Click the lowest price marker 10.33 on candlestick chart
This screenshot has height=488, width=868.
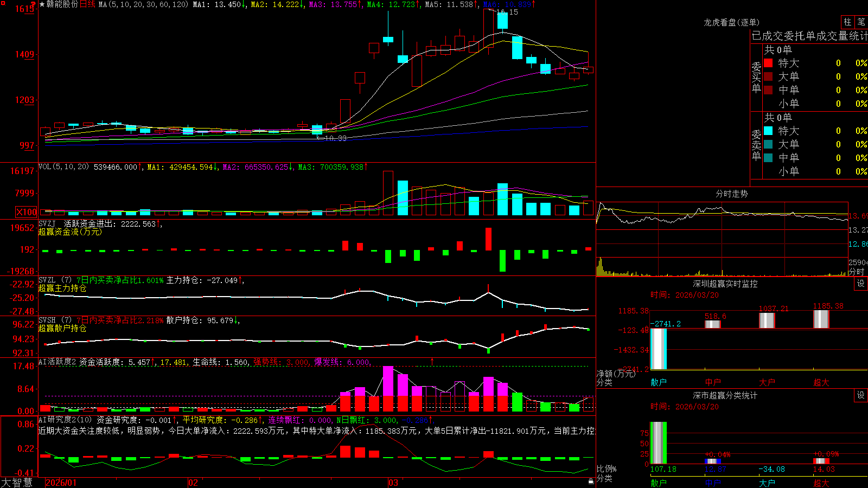335,138
